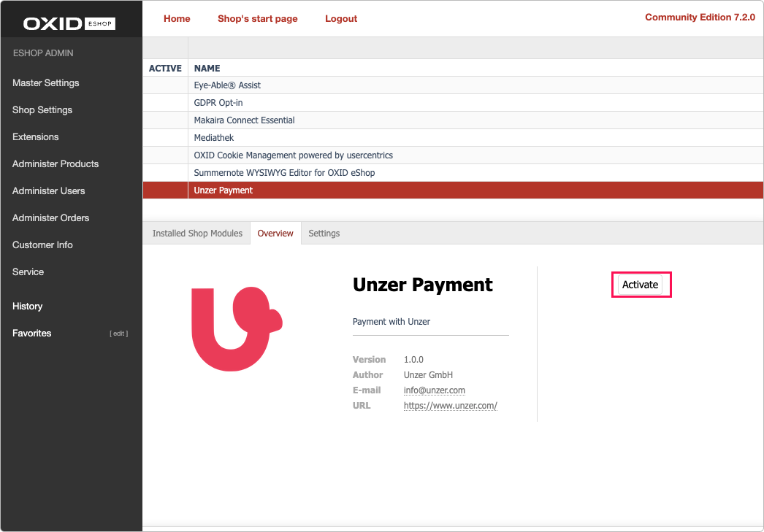Expand the Shop Settings menu
Viewport: 764px width, 532px height.
point(42,110)
